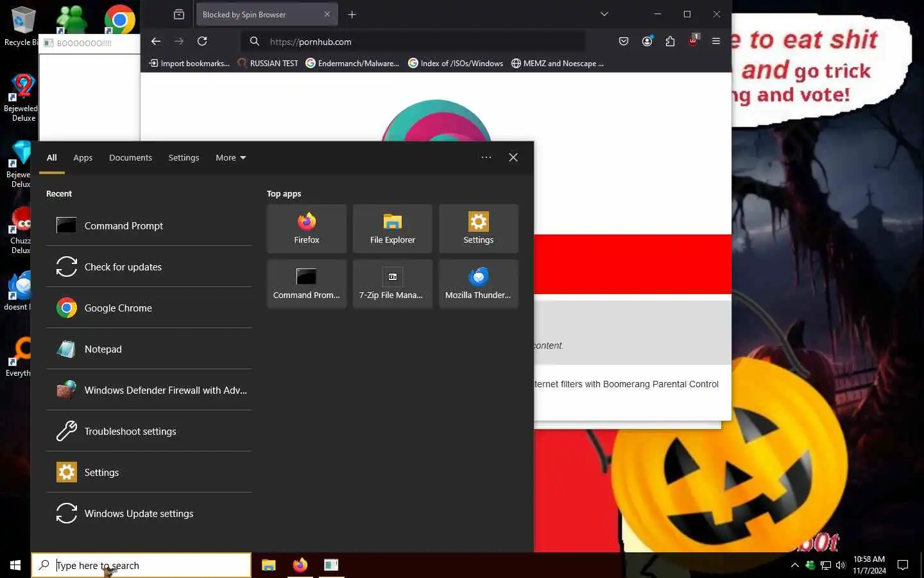Open 7-Zip File Manager tile

tap(393, 284)
